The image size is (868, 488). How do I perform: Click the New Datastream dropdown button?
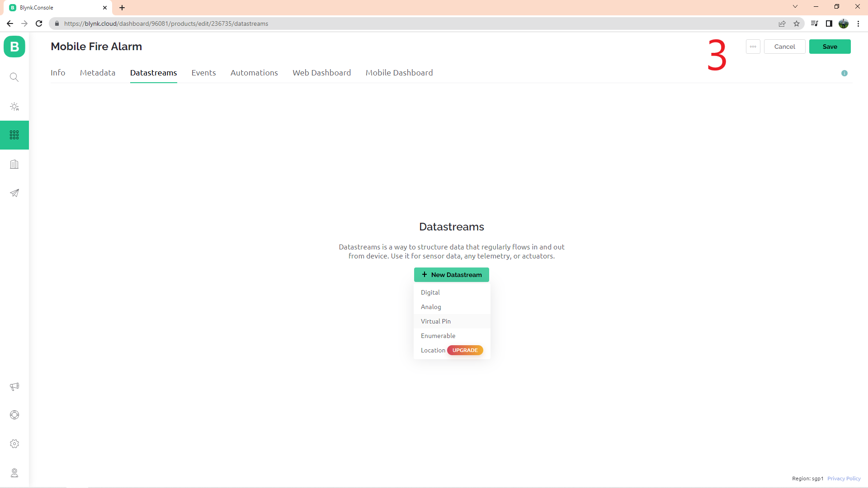pos(451,275)
